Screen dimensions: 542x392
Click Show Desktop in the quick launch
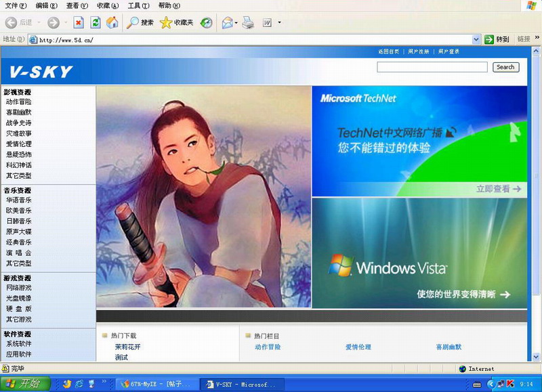[91, 384]
